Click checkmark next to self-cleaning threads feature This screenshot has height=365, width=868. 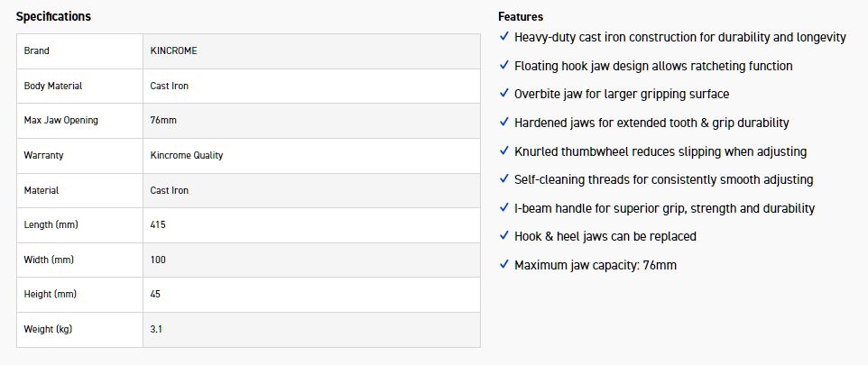click(503, 179)
